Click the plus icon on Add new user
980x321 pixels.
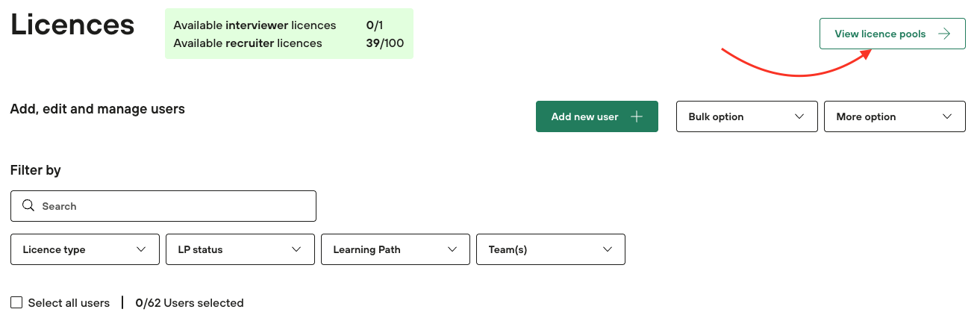point(637,116)
